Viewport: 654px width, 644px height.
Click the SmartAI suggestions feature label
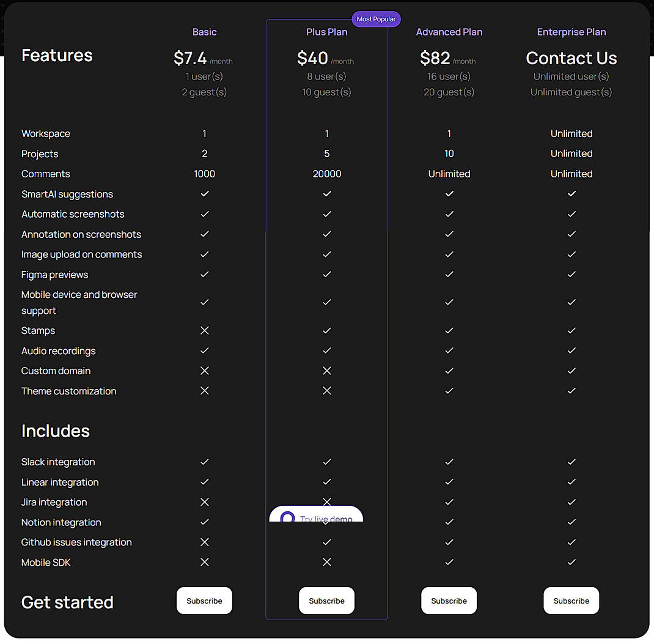coord(67,194)
